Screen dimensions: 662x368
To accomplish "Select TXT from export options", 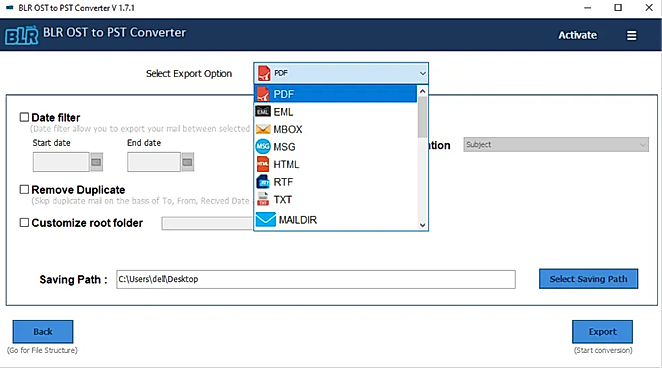I will pyautogui.click(x=336, y=199).
